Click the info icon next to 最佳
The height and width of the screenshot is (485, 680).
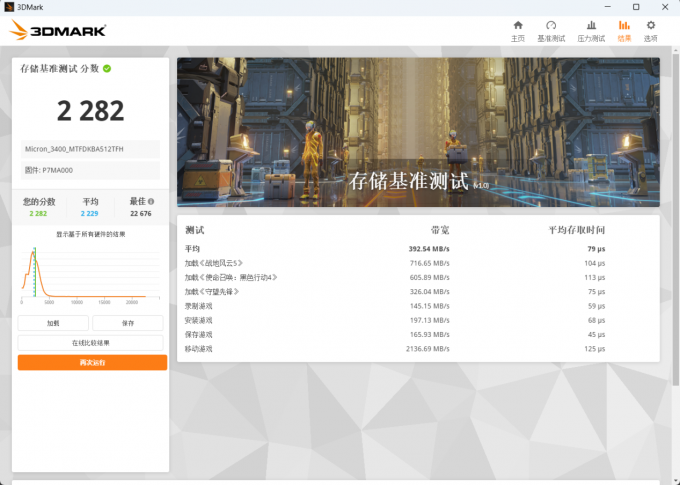click(x=151, y=201)
